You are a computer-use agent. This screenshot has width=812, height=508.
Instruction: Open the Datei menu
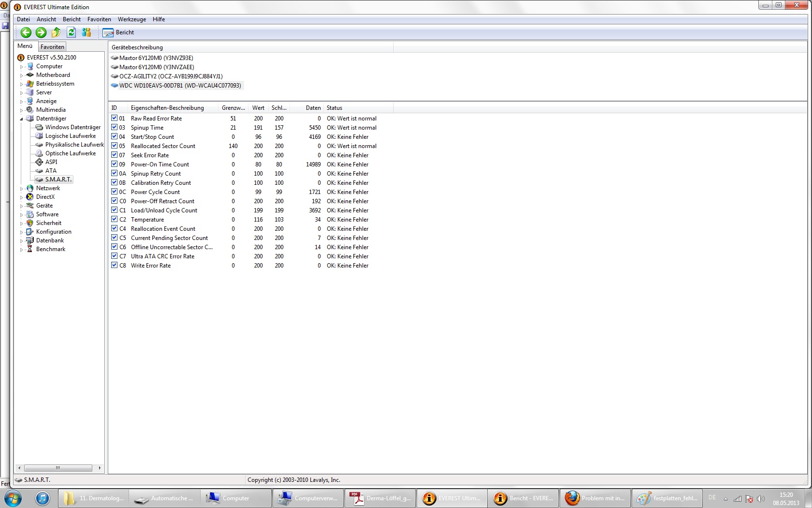(23, 19)
